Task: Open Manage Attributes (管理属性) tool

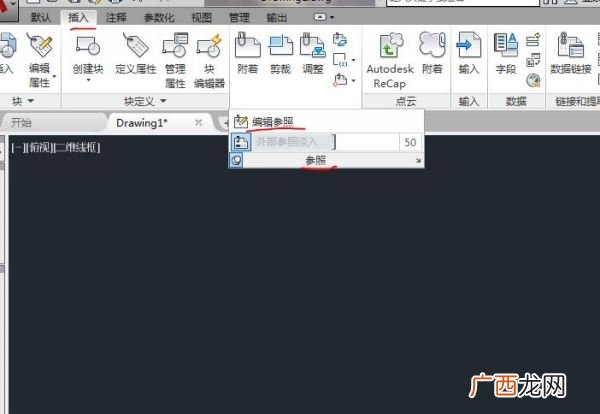Action: coord(175,45)
